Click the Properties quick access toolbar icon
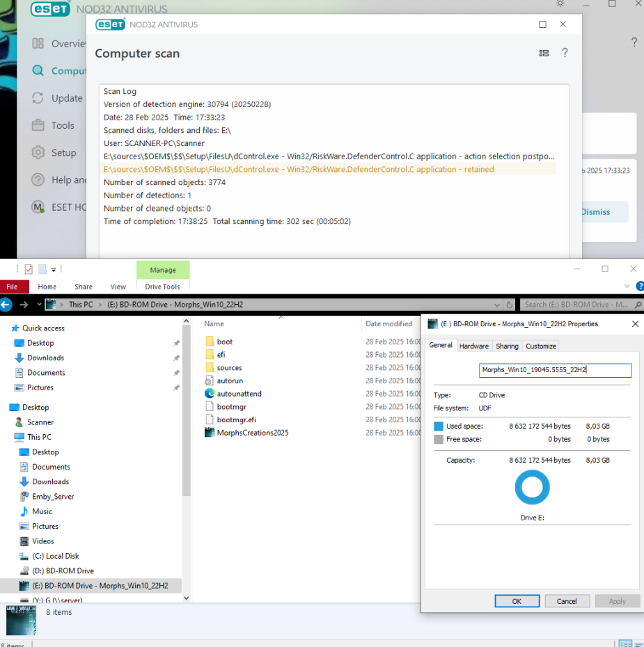 pyautogui.click(x=29, y=269)
